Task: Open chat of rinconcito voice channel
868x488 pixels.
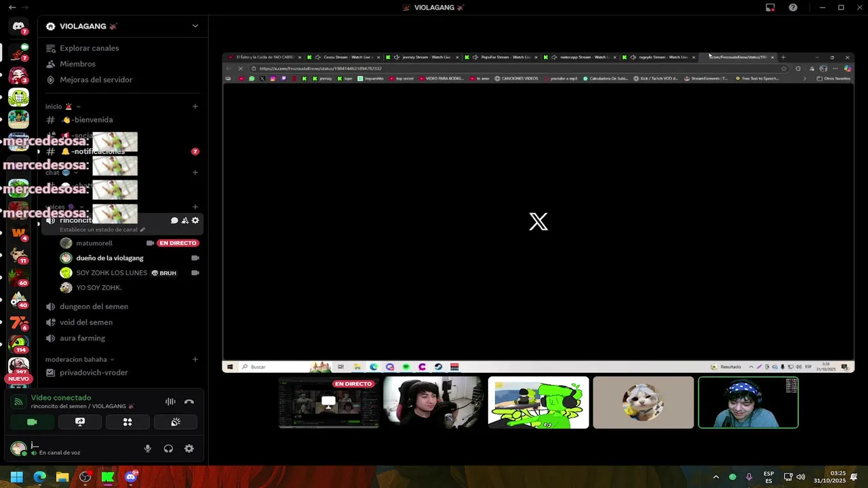Action: (174, 220)
